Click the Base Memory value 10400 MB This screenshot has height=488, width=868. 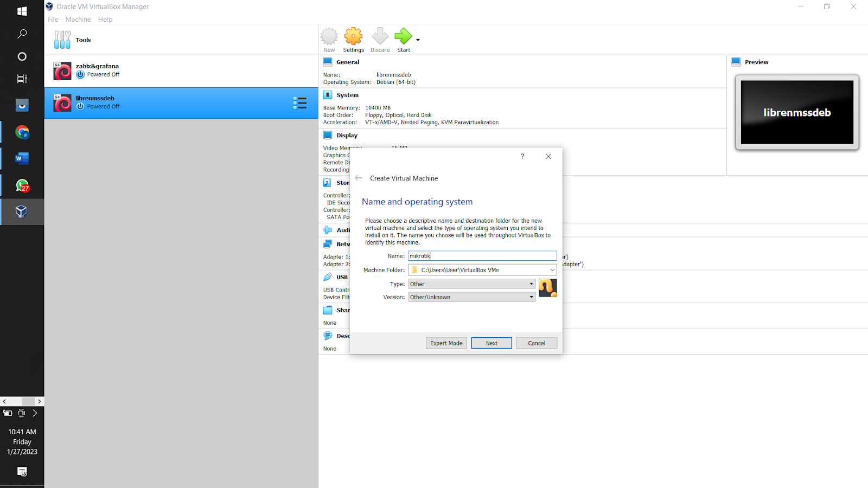click(378, 108)
